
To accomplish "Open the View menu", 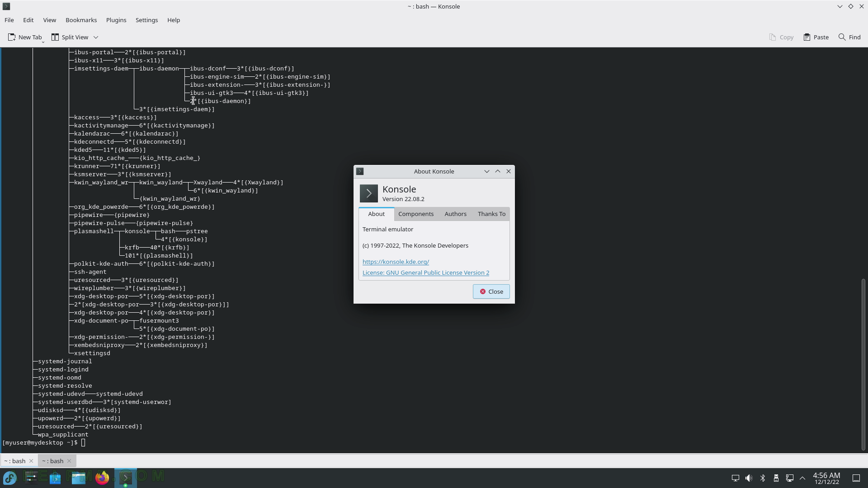I will pyautogui.click(x=49, y=20).
